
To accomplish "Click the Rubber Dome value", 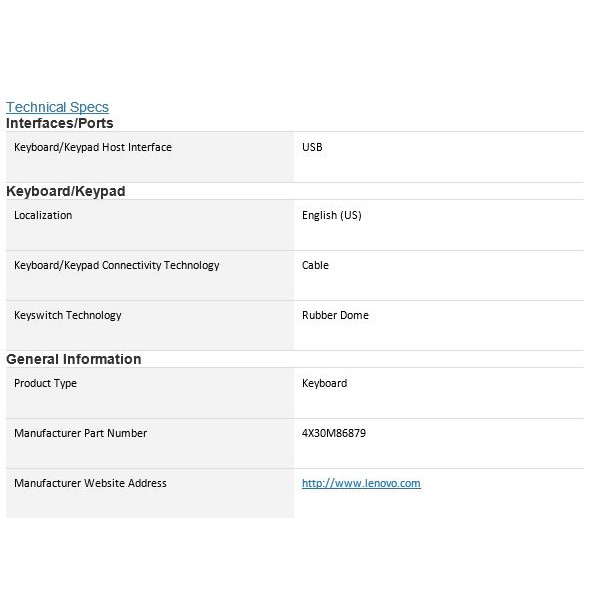I will (335, 315).
